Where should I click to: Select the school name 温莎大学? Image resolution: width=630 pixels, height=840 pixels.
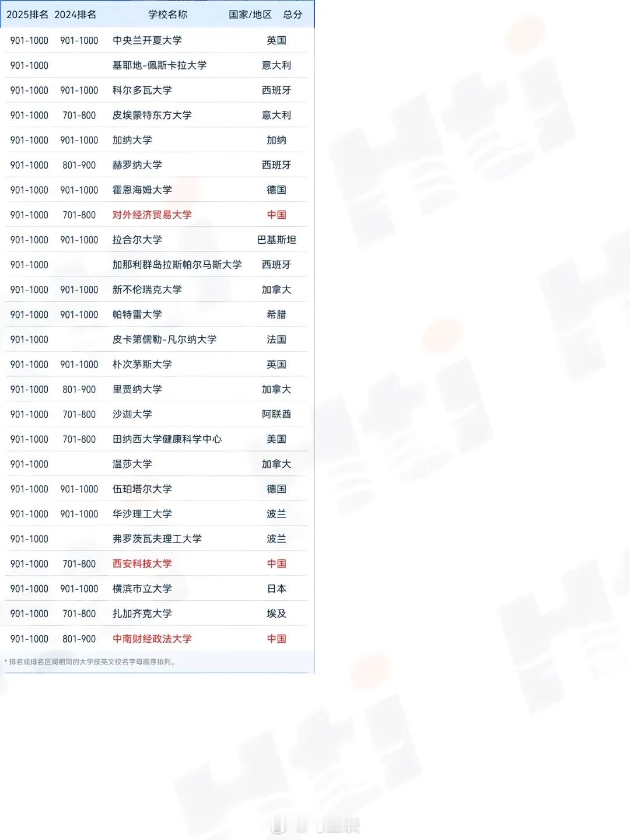click(132, 464)
